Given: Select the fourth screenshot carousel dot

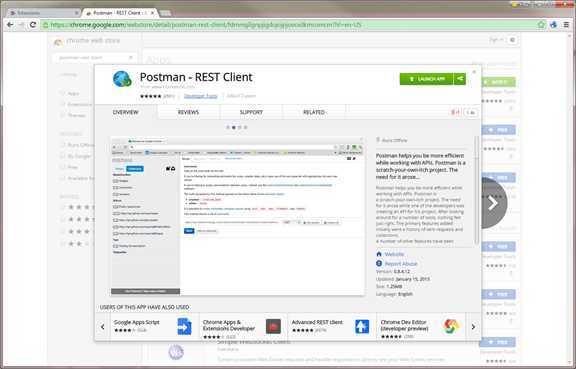Looking at the screenshot, I should tap(245, 127).
